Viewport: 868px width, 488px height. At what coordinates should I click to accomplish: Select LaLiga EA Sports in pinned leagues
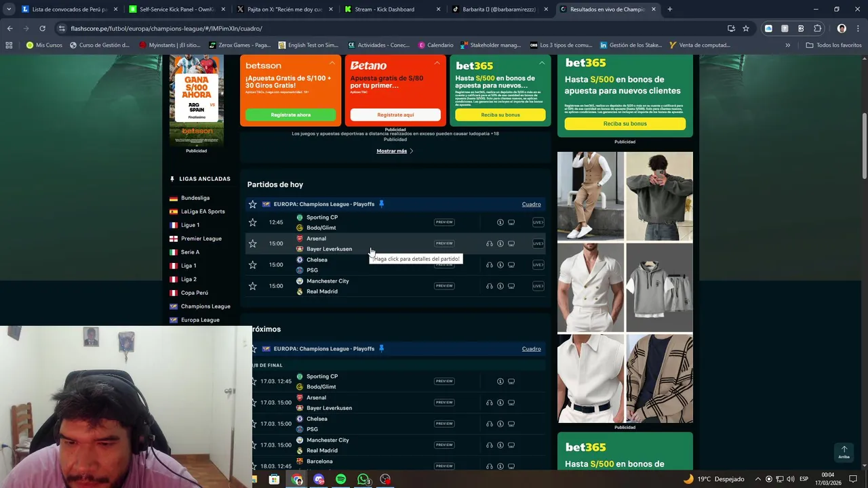coord(203,211)
